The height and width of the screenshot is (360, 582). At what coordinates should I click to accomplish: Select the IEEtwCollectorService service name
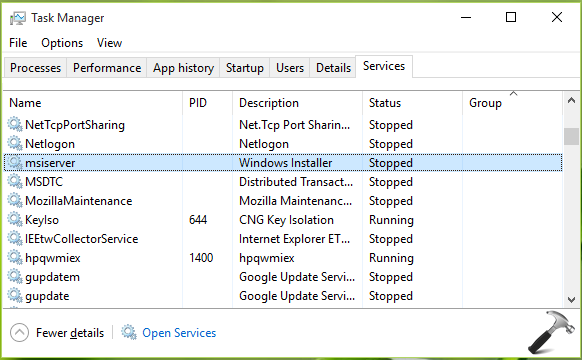pyautogui.click(x=81, y=239)
